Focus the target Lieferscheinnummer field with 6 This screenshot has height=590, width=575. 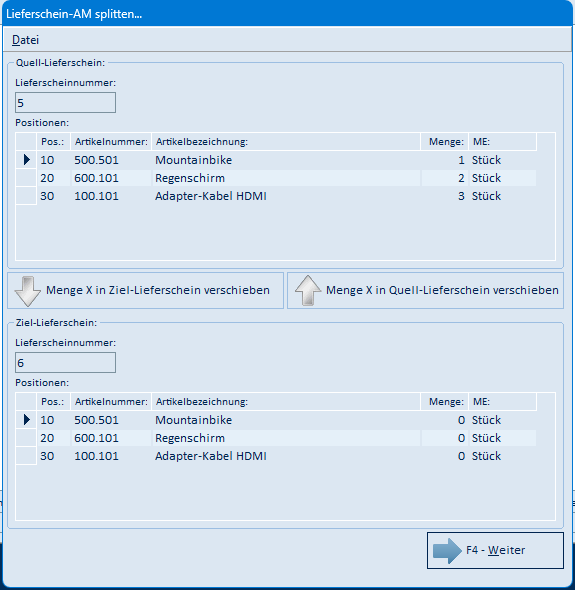click(x=65, y=363)
